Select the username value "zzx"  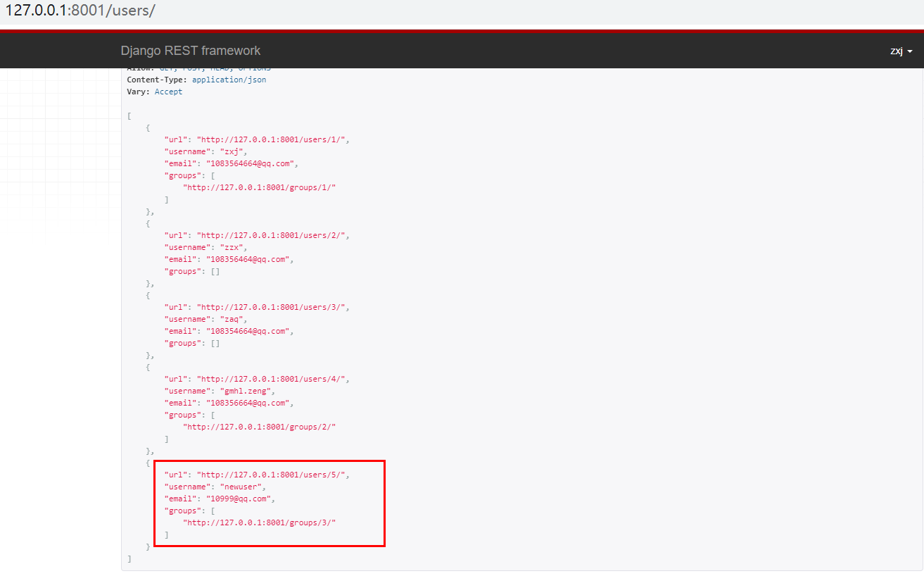[x=231, y=247]
